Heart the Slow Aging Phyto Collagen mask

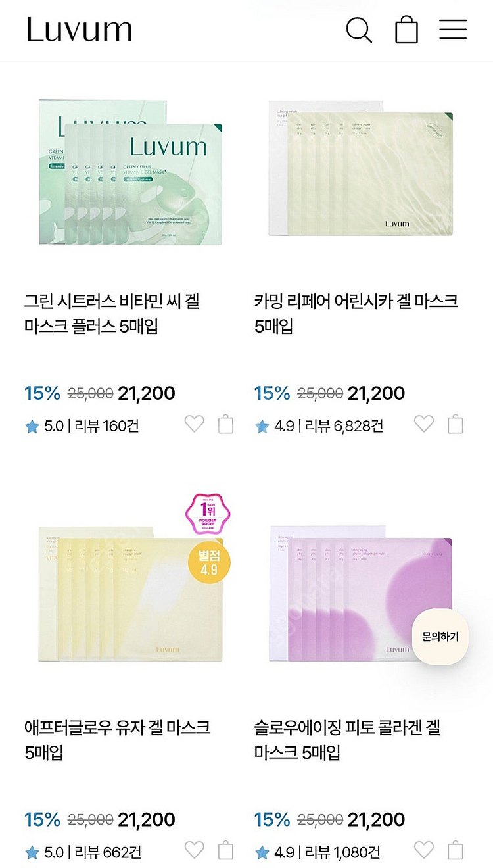point(424,850)
